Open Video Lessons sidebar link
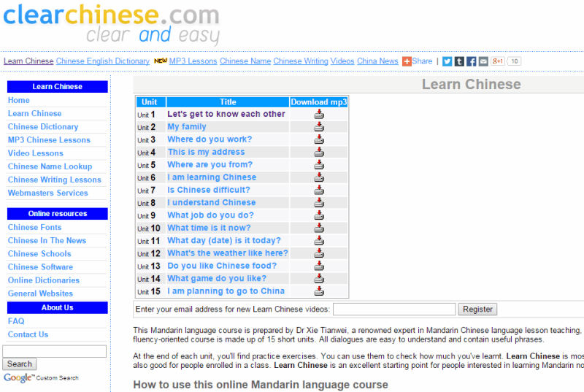 (x=35, y=153)
